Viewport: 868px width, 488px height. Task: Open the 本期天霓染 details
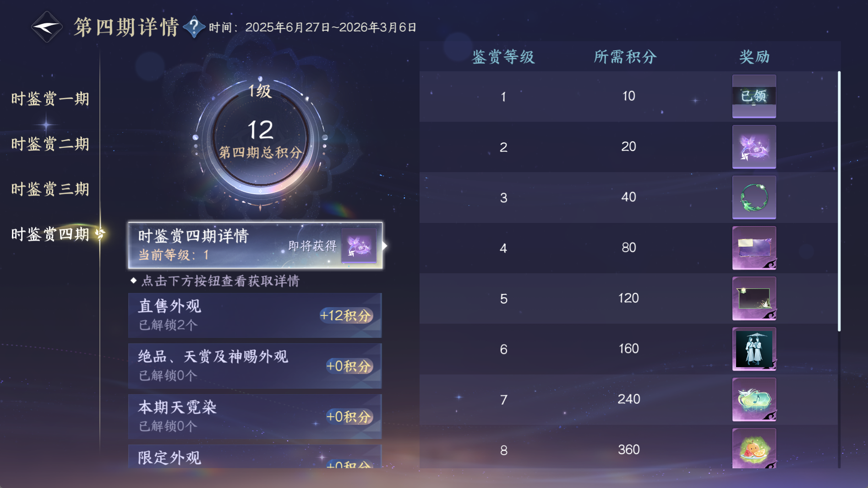click(255, 416)
